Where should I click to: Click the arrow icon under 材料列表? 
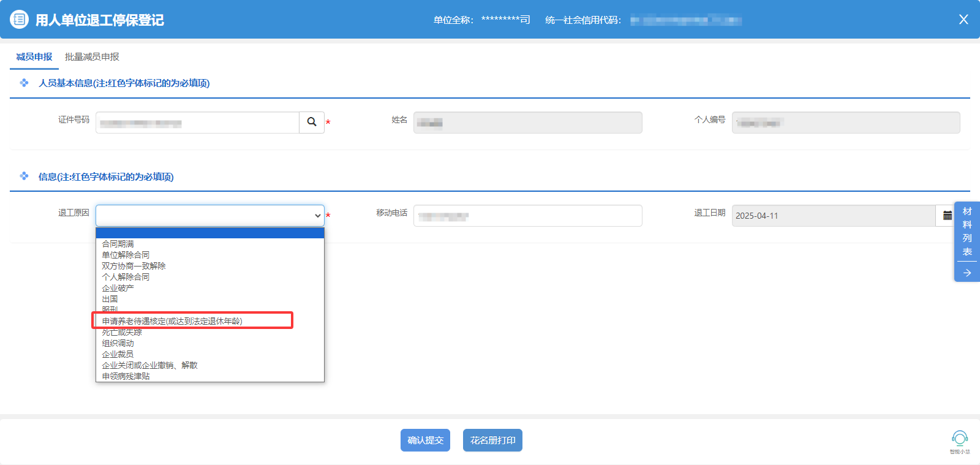point(967,273)
